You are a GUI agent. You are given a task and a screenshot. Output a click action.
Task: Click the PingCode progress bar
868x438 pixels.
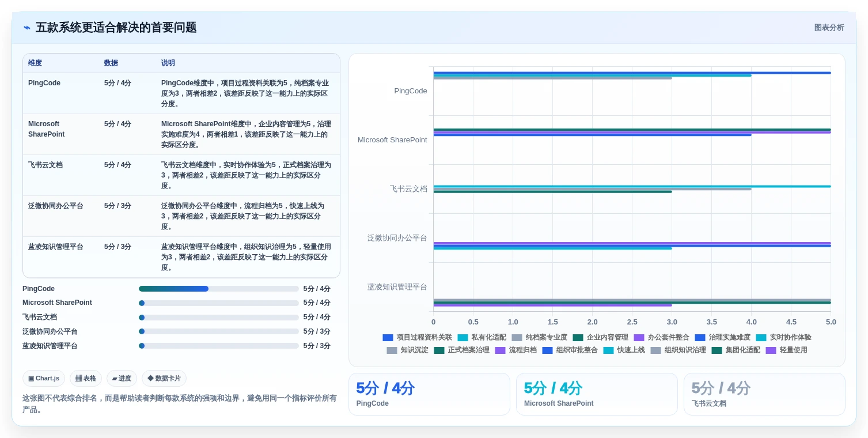[x=219, y=289]
